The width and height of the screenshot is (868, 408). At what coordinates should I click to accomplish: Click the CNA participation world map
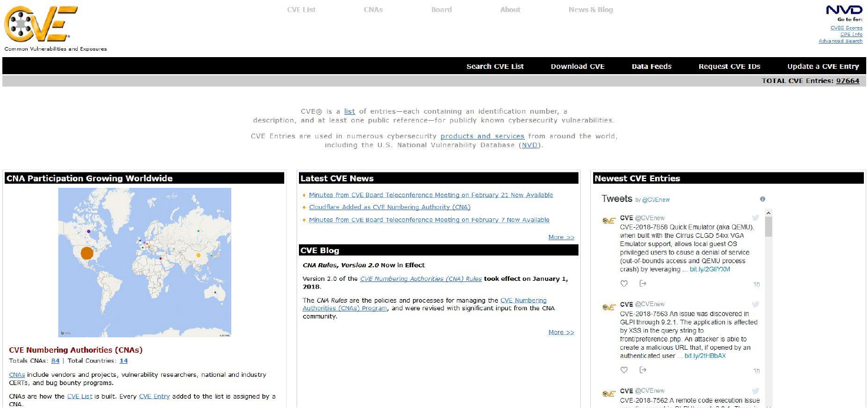coord(145,263)
